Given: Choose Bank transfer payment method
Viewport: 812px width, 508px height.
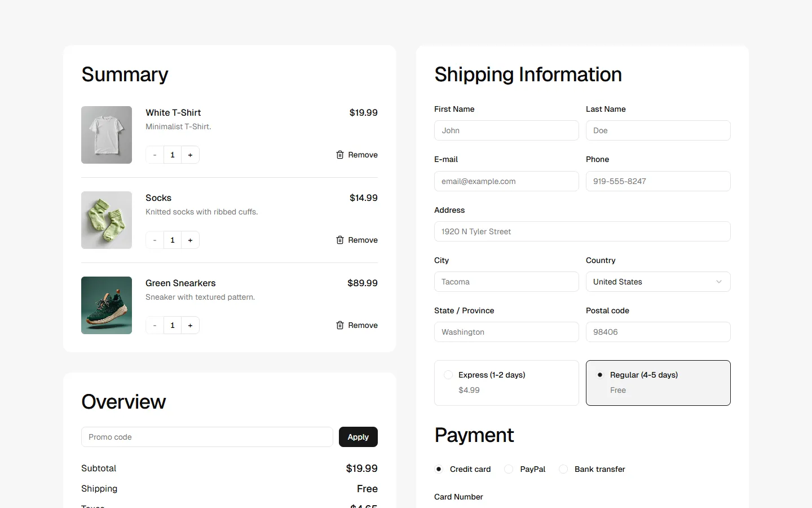Looking at the screenshot, I should coord(563,469).
